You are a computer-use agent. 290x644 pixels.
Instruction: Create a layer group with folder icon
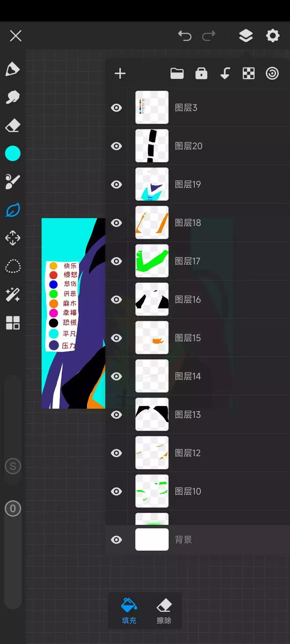177,74
